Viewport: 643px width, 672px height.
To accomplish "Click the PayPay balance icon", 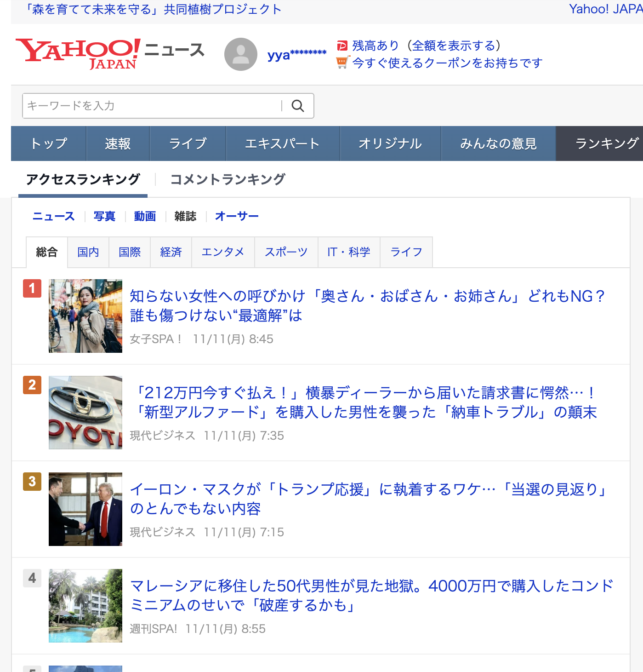I will point(342,46).
